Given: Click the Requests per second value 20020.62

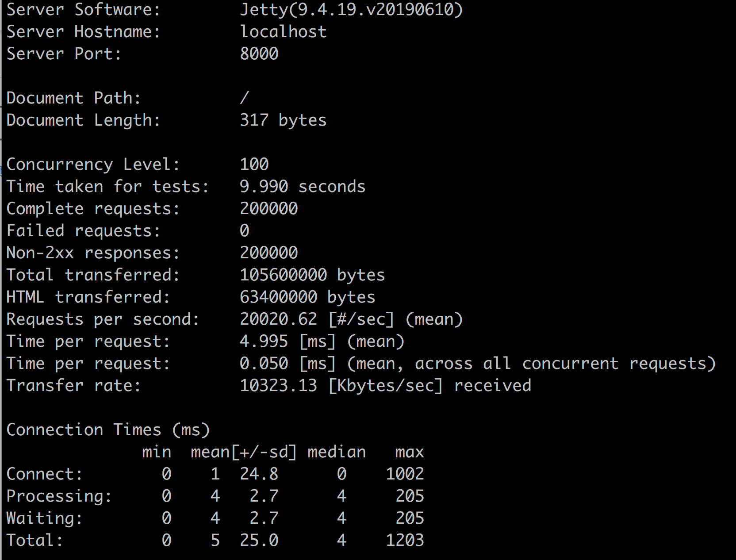Looking at the screenshot, I should coord(279,319).
